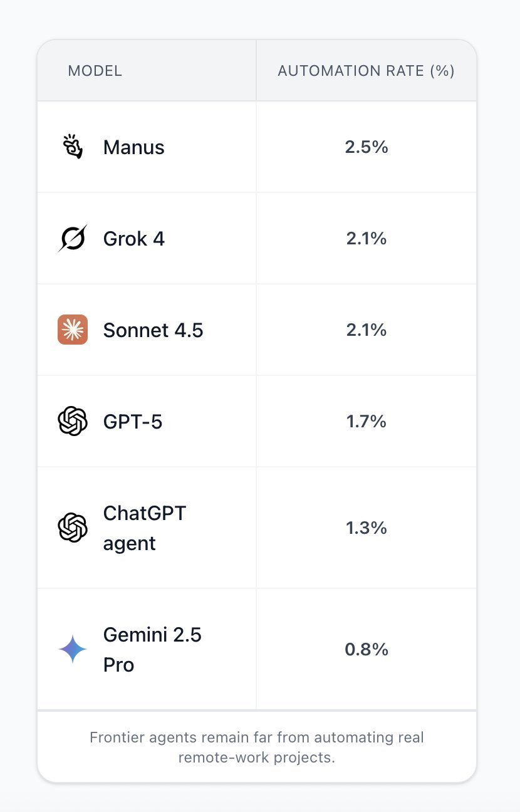
Task: Select the ChatGPT agent model name
Action: 144,528
